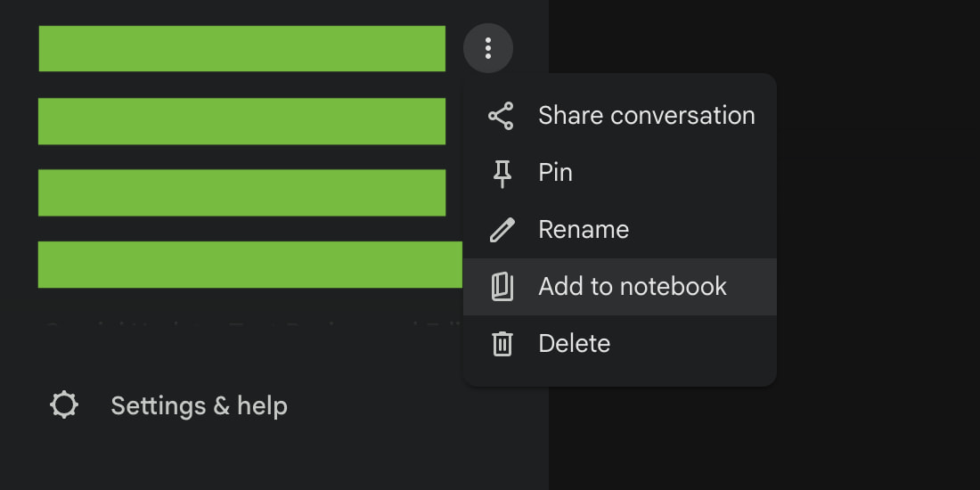Click the share icon in the menu

pos(502,116)
